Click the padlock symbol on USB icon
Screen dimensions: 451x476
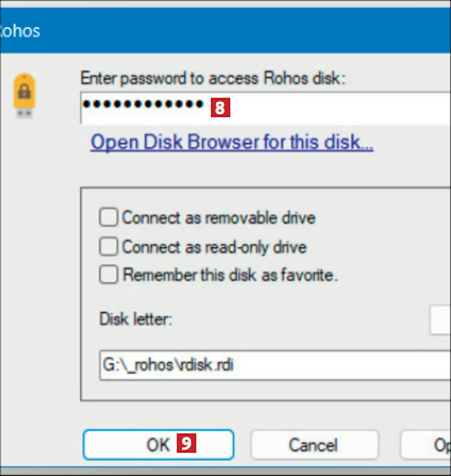tap(24, 91)
